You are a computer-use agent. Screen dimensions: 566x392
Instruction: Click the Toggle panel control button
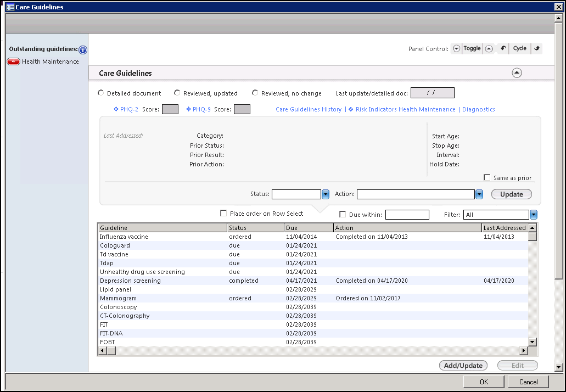tap(472, 48)
